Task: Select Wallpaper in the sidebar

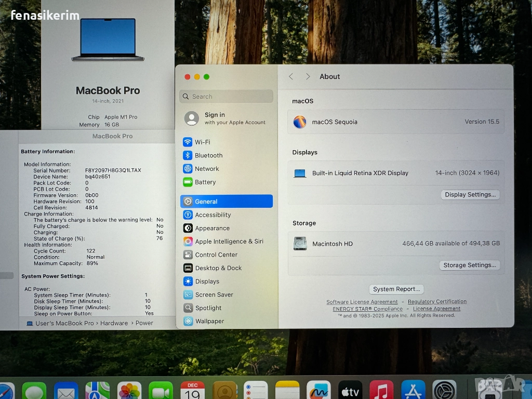Action: coord(209,321)
